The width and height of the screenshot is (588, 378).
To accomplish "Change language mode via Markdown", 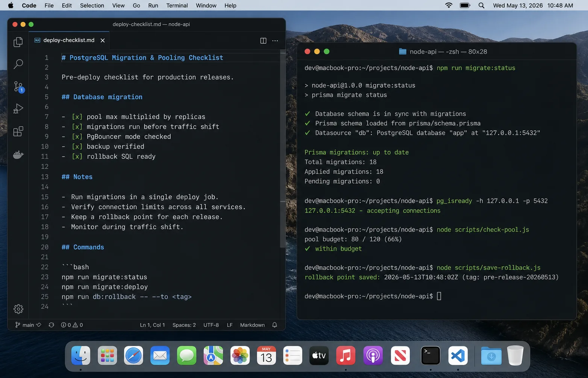I will click(252, 325).
